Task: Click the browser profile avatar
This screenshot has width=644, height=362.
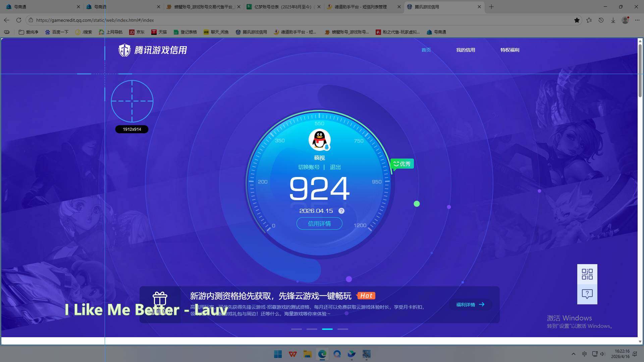Action: [625, 20]
